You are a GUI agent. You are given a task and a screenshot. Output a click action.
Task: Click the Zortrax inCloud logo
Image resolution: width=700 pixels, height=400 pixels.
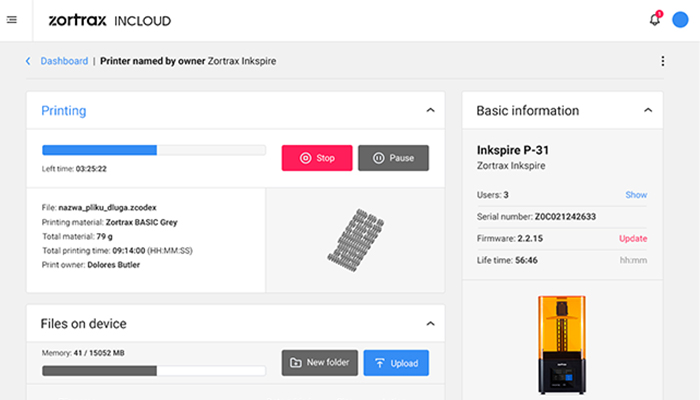click(109, 21)
